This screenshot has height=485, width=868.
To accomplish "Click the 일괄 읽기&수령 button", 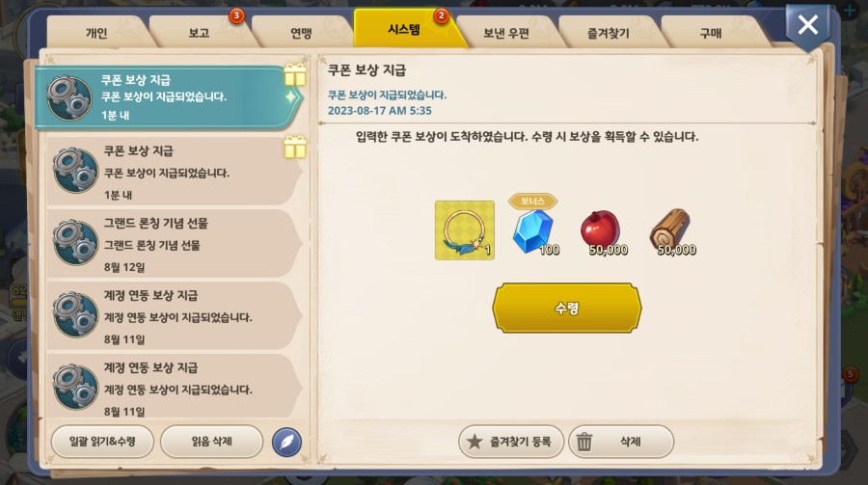I will 102,442.
